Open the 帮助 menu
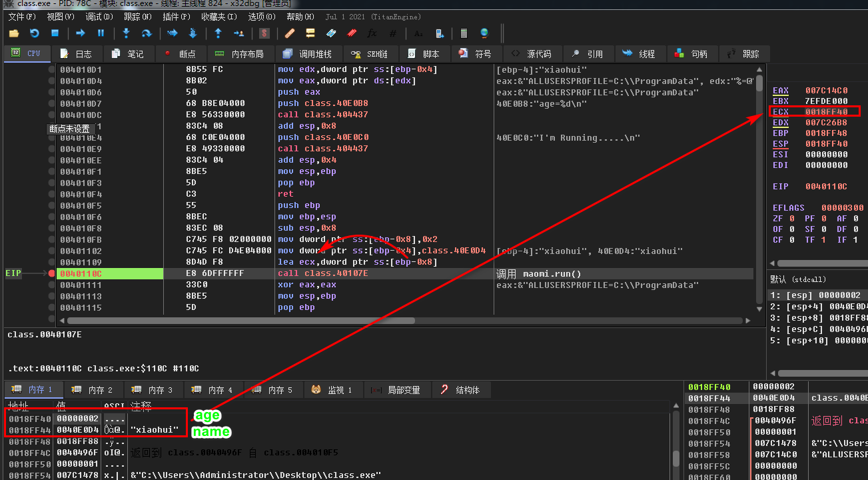Image resolution: width=868 pixels, height=480 pixels. point(300,16)
